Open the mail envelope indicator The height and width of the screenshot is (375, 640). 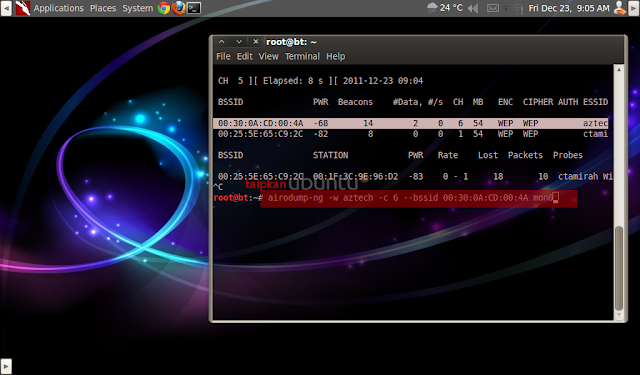point(493,8)
